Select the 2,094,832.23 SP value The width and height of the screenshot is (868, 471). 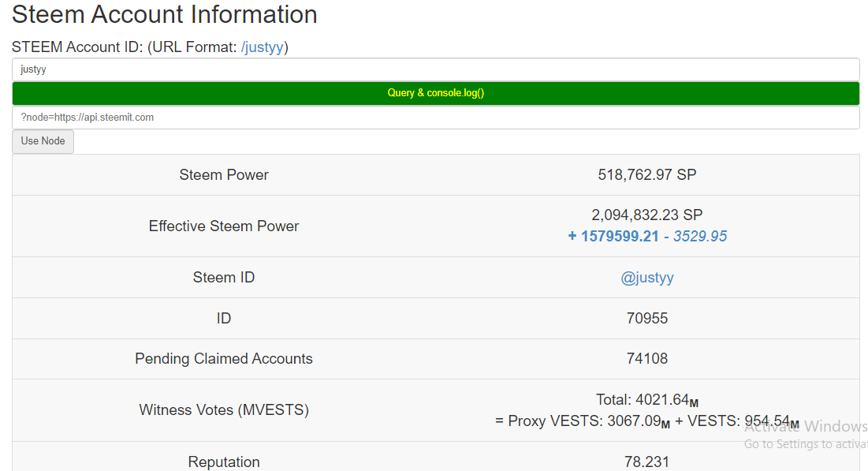[x=647, y=215]
